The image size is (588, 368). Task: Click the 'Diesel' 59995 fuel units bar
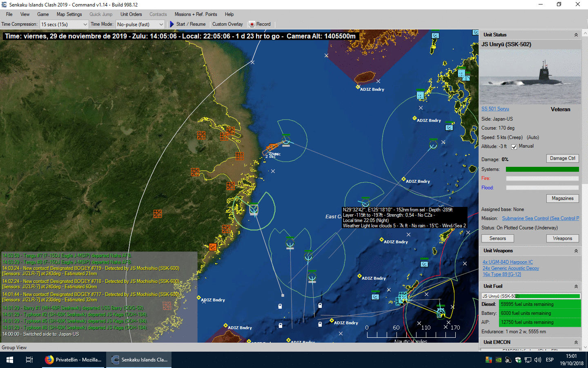click(540, 304)
